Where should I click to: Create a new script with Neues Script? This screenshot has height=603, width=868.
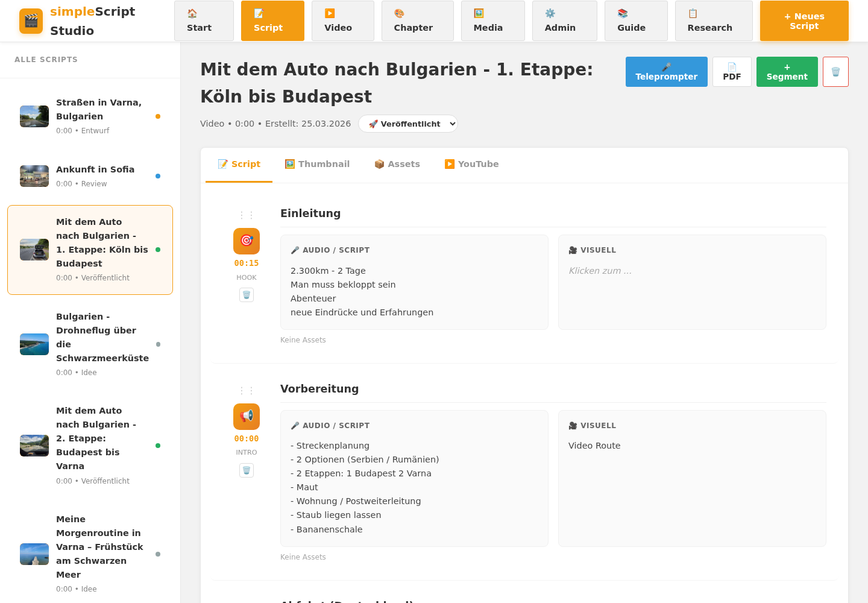coord(804,21)
